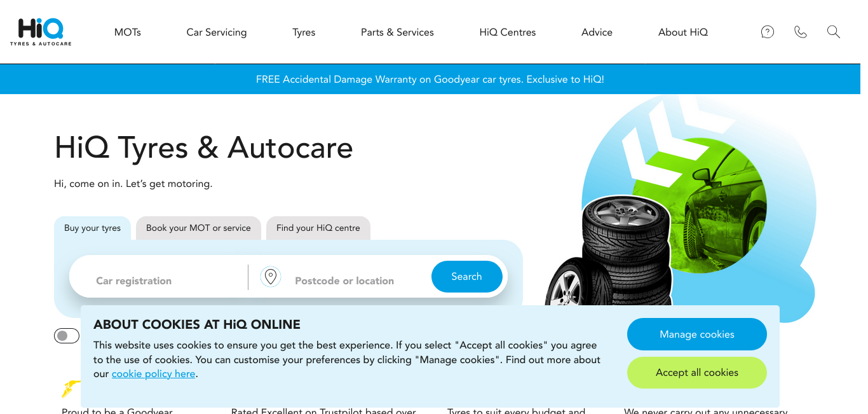868x414 pixels.
Task: Switch to Book your MOT or service tab
Action: pyautogui.click(x=198, y=228)
